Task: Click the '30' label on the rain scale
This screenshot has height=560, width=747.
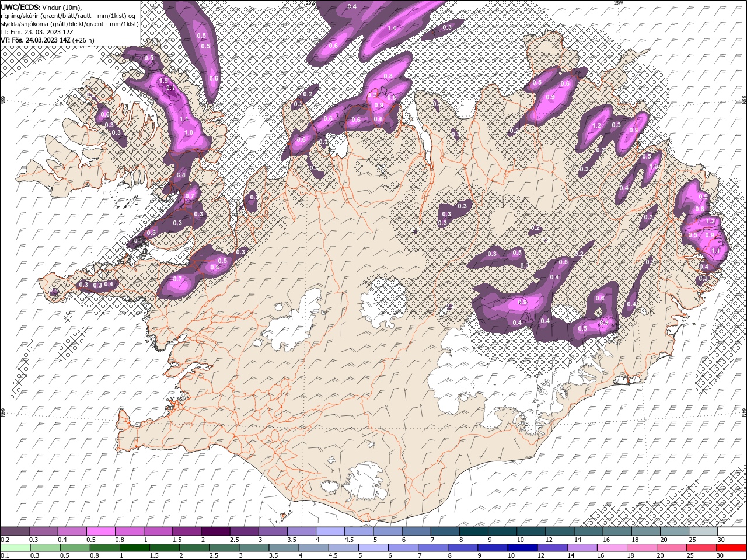Action: click(x=720, y=555)
